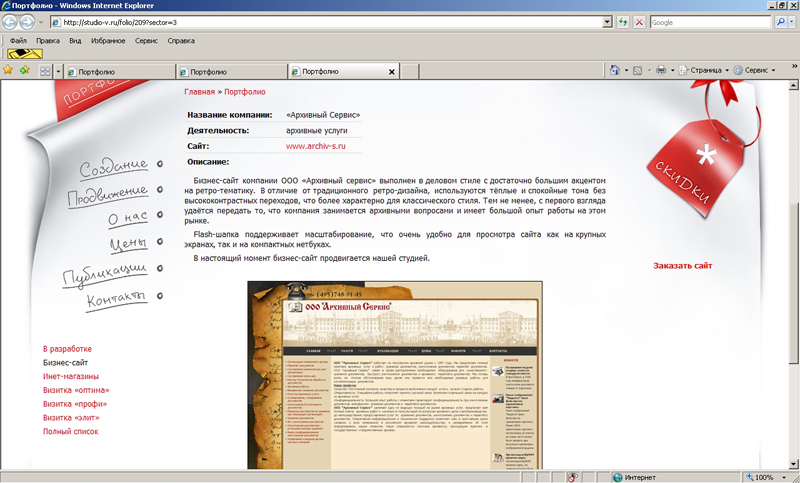Open the Вид menu
Viewport: 800px width, 483px height.
(75, 41)
